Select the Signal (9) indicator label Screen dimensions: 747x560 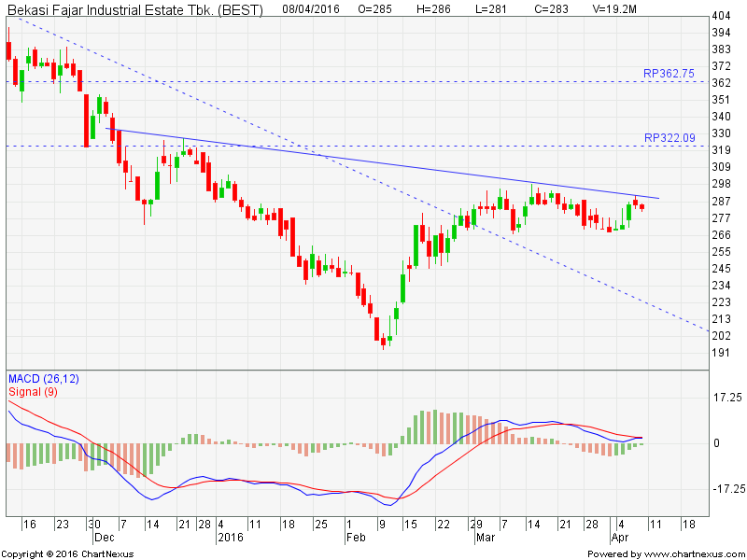coord(35,392)
